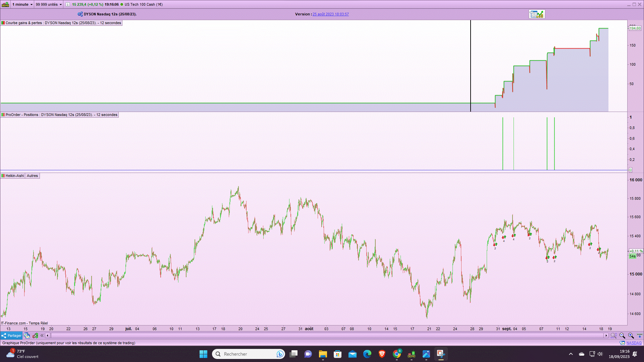
Task: Select the Autres tab
Action: pos(32,176)
